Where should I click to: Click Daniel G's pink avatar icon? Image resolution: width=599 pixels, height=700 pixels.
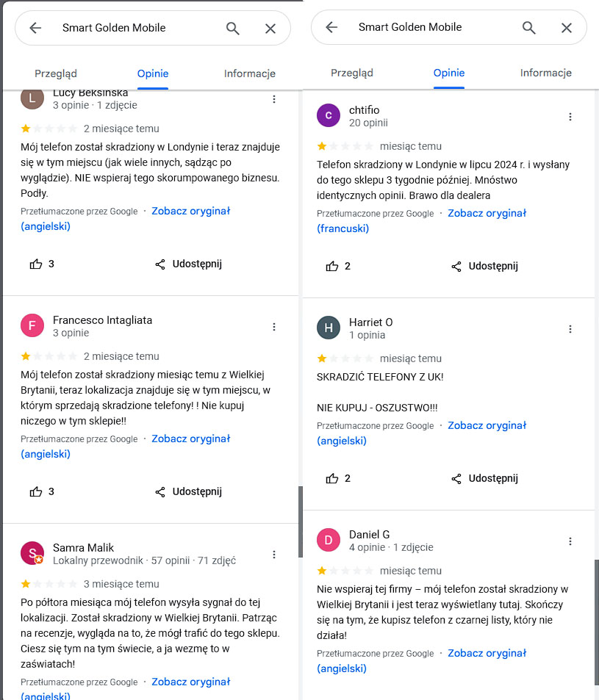(x=329, y=540)
